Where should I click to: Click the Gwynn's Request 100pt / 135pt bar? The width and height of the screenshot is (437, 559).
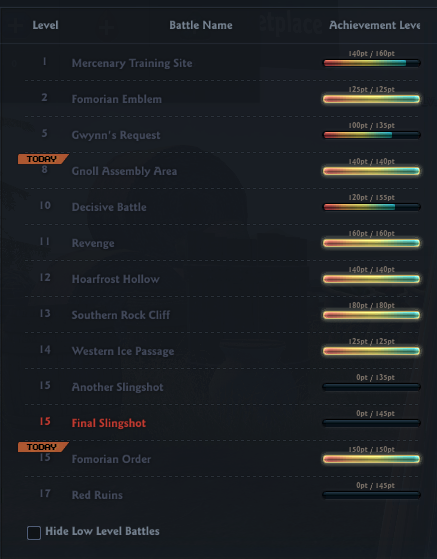(371, 135)
